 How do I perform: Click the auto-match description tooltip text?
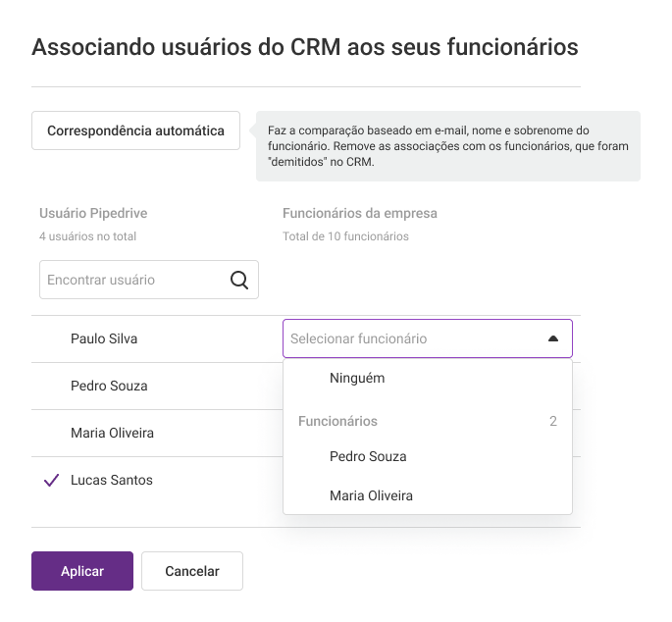[x=448, y=146]
